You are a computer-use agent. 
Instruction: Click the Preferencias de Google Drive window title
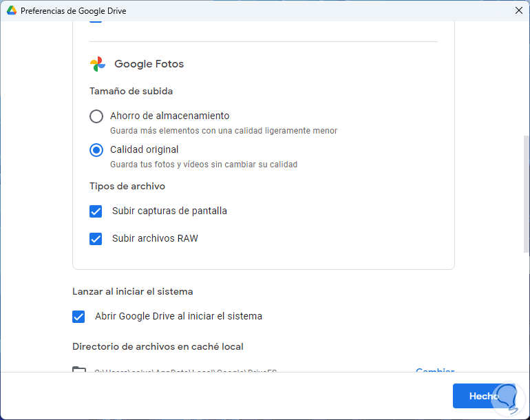coord(74,11)
